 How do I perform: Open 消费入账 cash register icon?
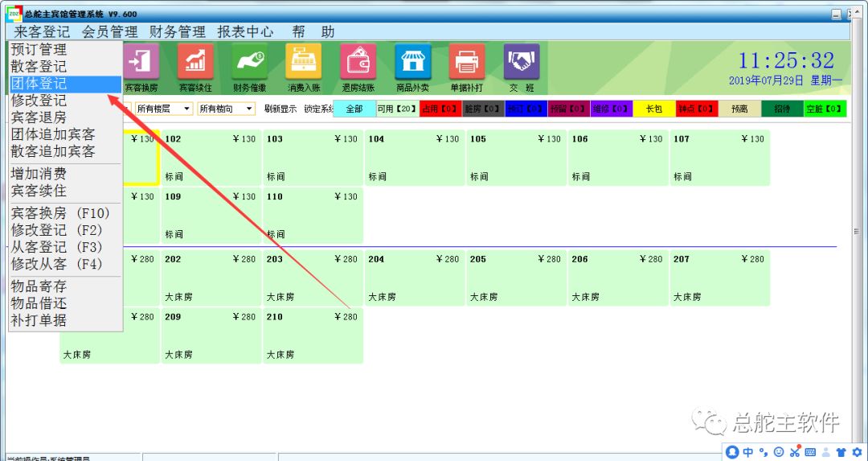pyautogui.click(x=303, y=62)
